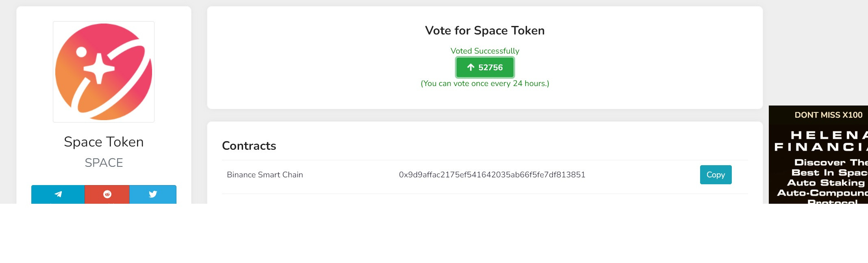Open the Reddit link button
Screen dimensions: 868x263
[107, 194]
